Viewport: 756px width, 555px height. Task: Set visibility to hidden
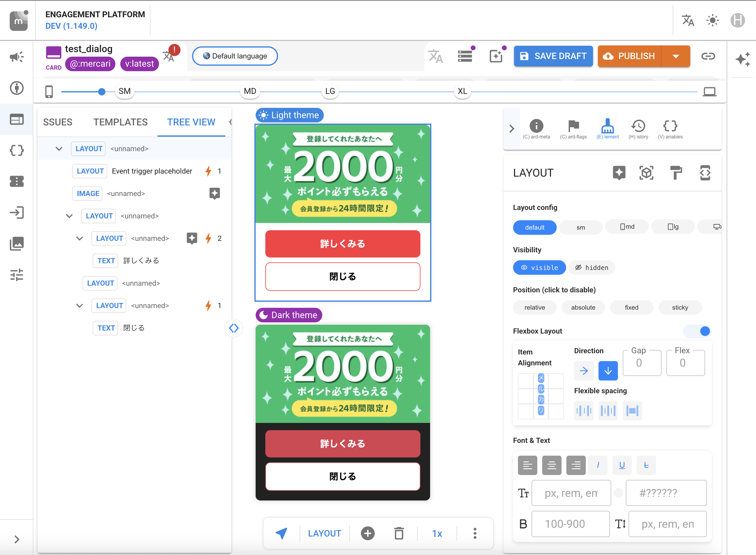coord(592,268)
